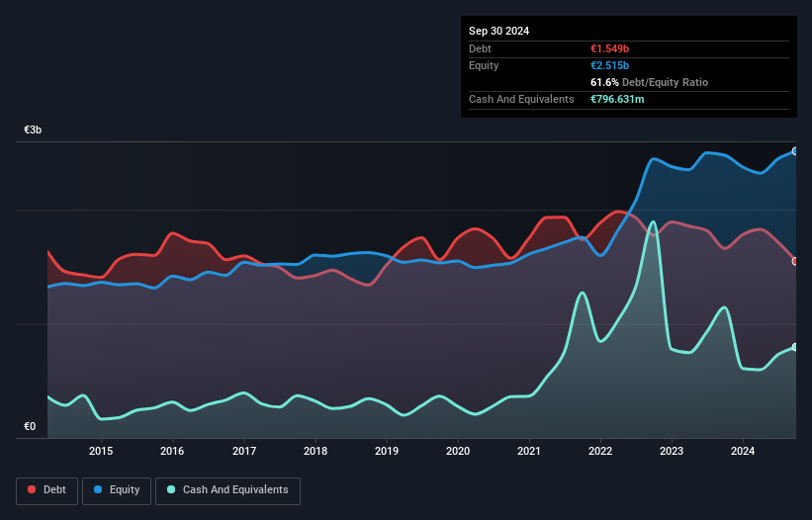
Task: Click the Equity row label in tooltip
Action: 484,65
